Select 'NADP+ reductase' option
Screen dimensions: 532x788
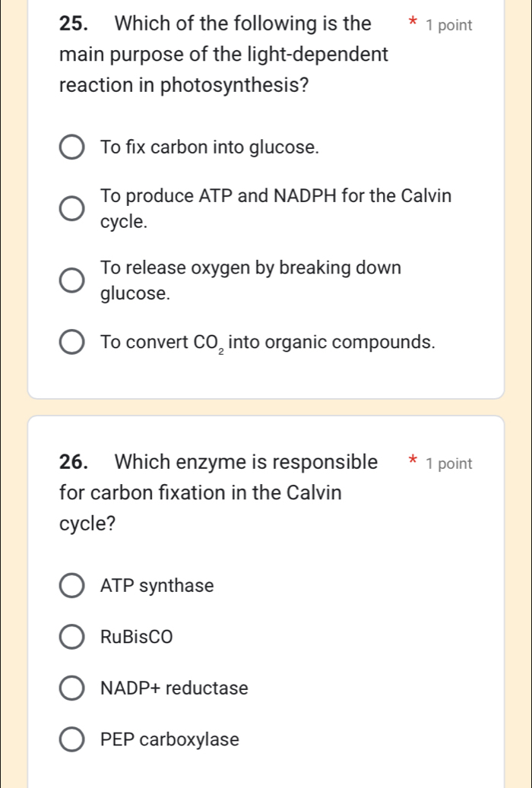click(x=71, y=688)
